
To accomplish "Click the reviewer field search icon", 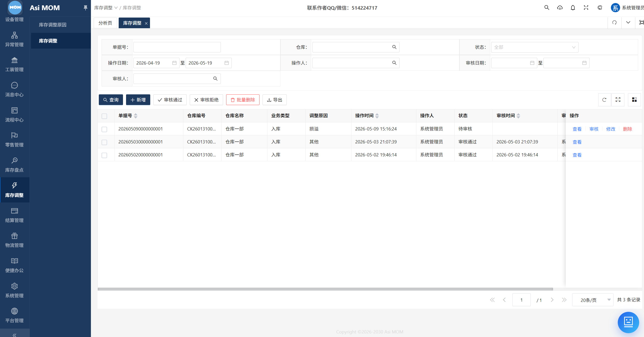I will [x=215, y=79].
